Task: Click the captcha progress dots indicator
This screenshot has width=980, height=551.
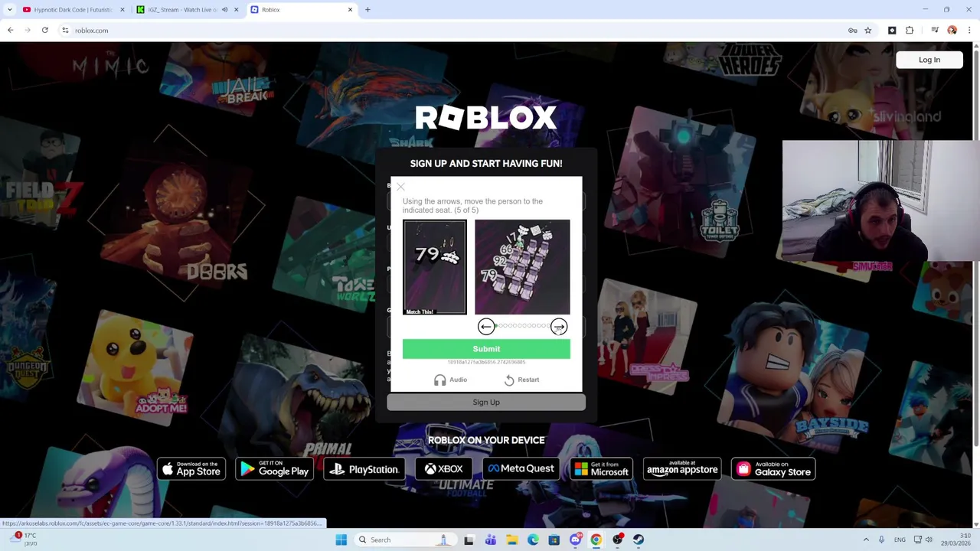Action: 522,327
